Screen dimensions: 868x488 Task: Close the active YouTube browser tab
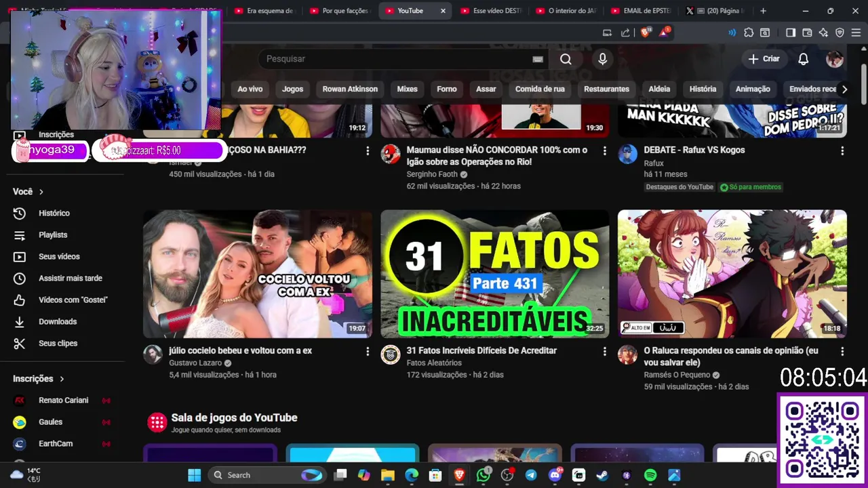point(443,11)
